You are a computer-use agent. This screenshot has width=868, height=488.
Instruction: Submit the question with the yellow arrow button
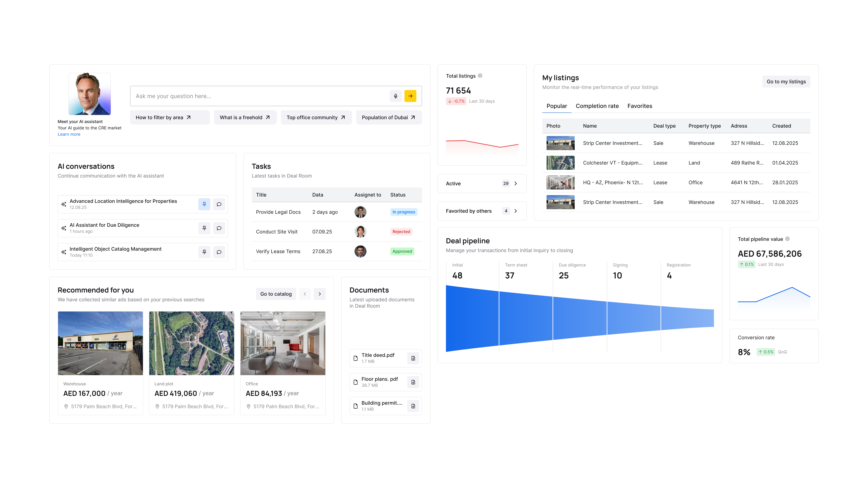(410, 96)
